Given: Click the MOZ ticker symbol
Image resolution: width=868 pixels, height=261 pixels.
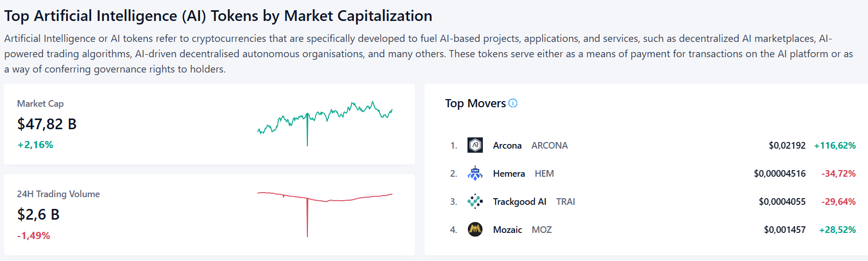Looking at the screenshot, I should [x=542, y=230].
